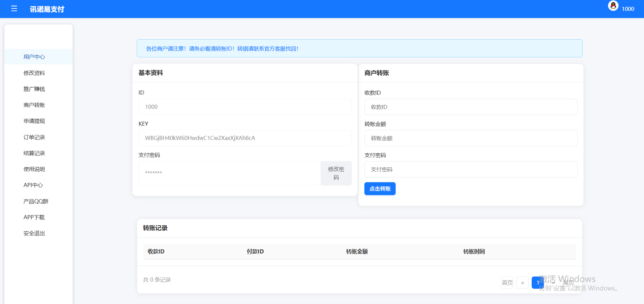The image size is (644, 304).
Task: Click the 支付密码 field in 商户转账
Action: click(x=471, y=169)
